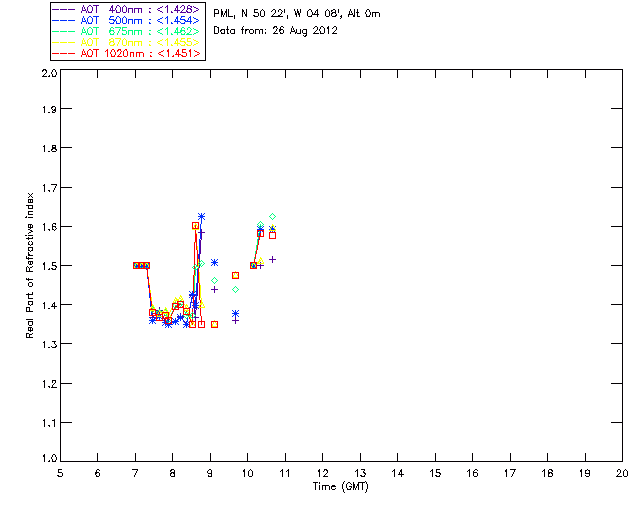Click the x-axis tick label 5

coord(60,473)
